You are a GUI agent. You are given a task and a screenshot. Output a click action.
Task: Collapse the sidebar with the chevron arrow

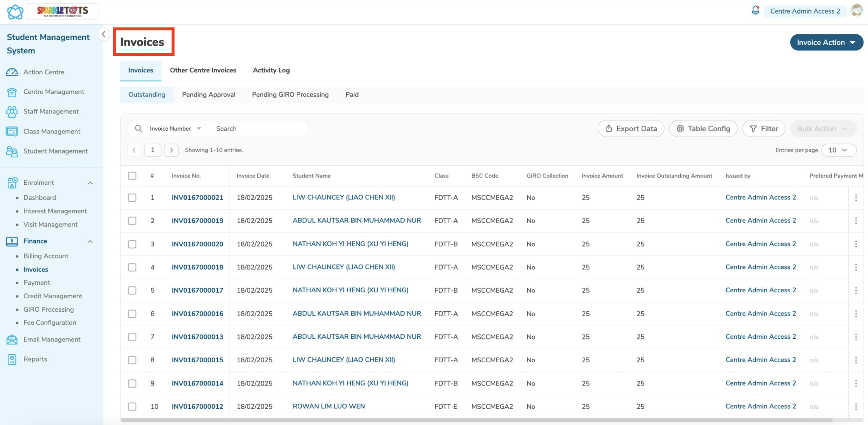click(x=103, y=34)
